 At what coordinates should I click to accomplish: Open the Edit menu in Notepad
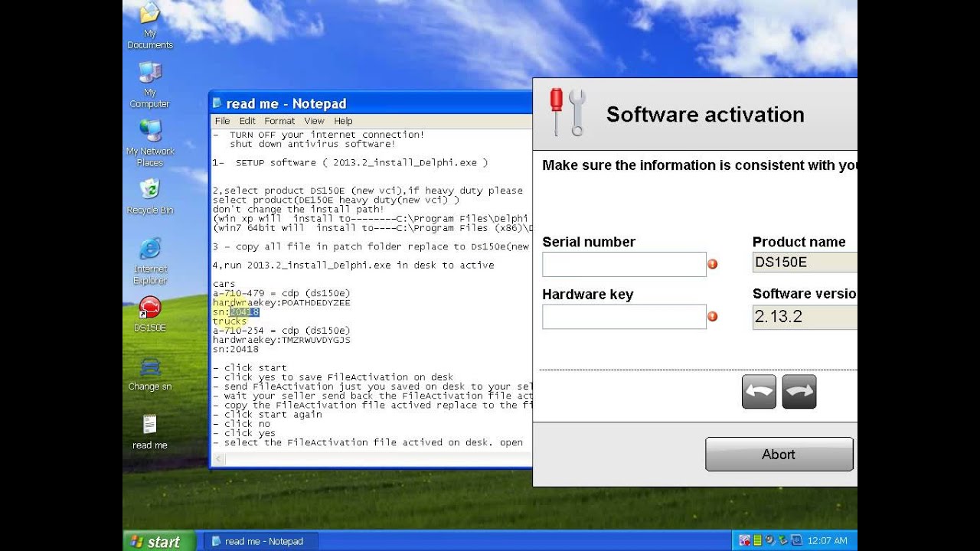(x=247, y=121)
